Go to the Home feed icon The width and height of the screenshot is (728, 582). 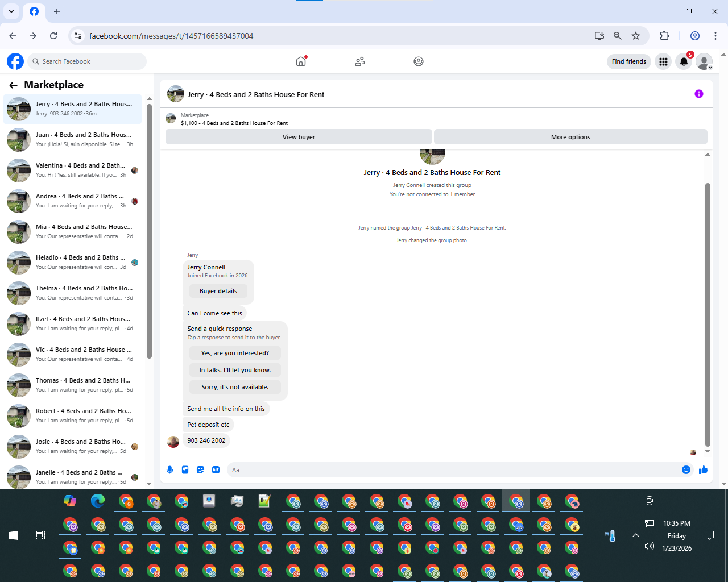pos(301,61)
